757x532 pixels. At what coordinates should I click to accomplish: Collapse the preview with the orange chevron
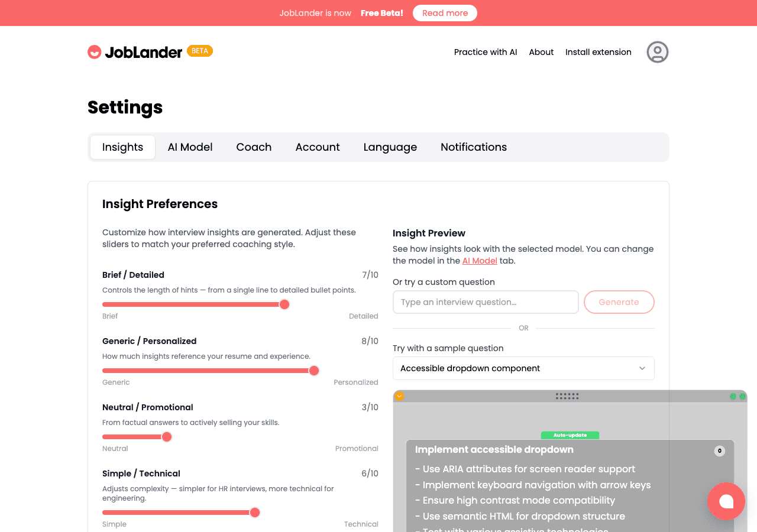pos(399,396)
